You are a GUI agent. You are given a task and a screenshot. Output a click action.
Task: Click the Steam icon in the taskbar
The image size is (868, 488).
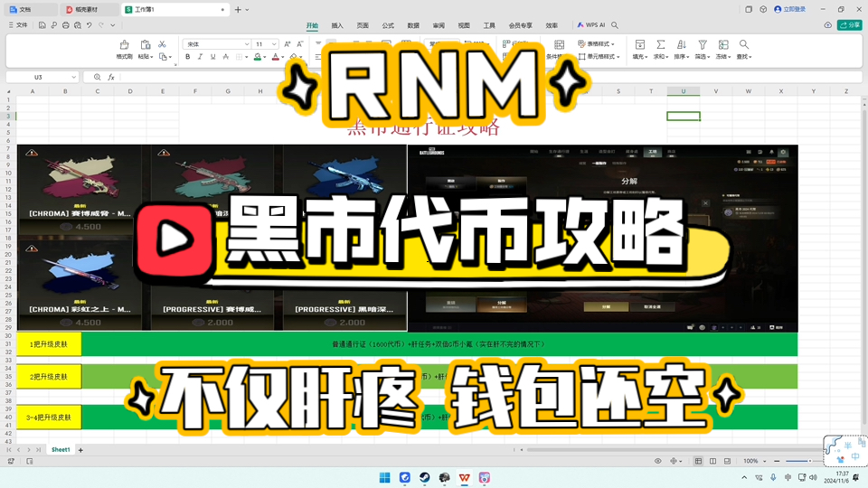(x=425, y=477)
